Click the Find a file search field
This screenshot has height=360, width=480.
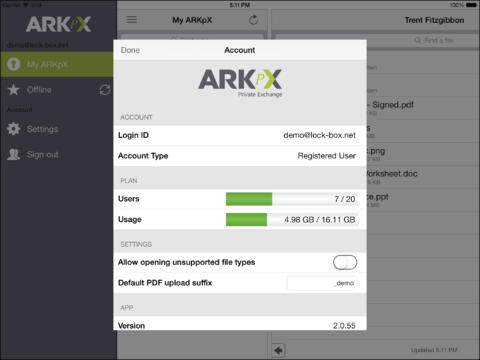(433, 40)
